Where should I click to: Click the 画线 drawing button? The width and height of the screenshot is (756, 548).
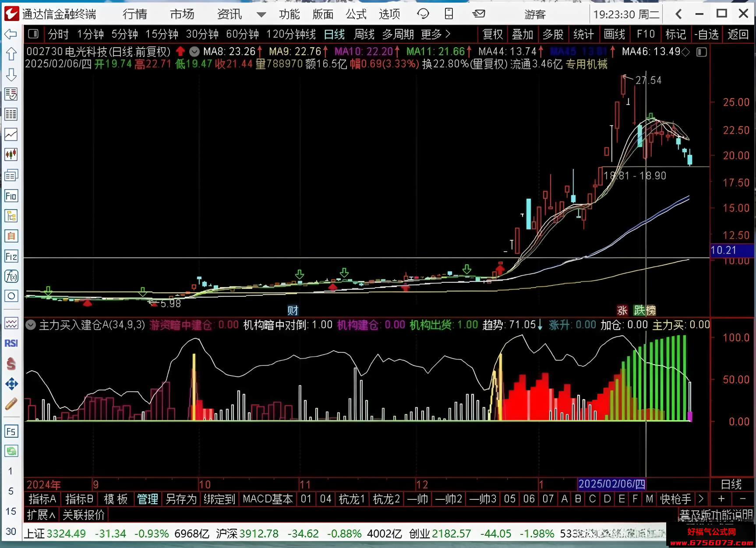(614, 34)
